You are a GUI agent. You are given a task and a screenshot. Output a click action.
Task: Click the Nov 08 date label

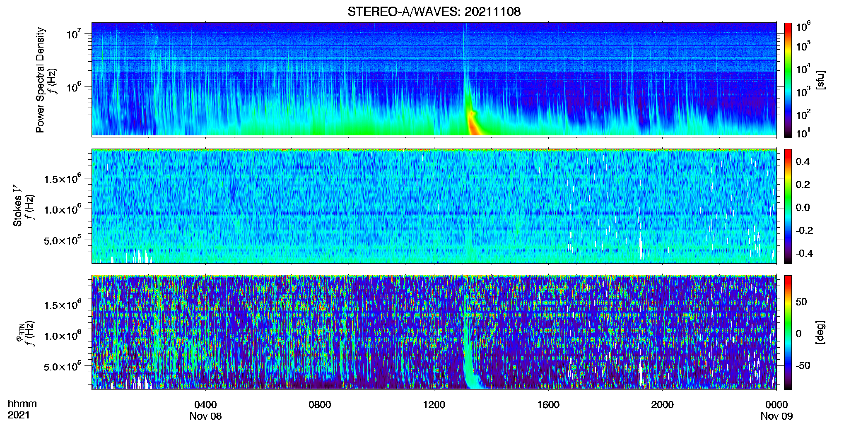(205, 416)
